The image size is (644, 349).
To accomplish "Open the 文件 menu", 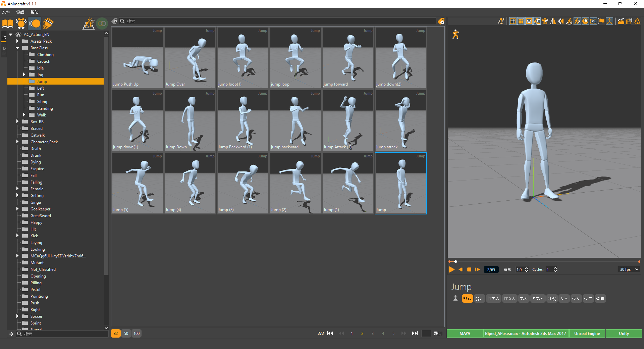I will click(6, 12).
